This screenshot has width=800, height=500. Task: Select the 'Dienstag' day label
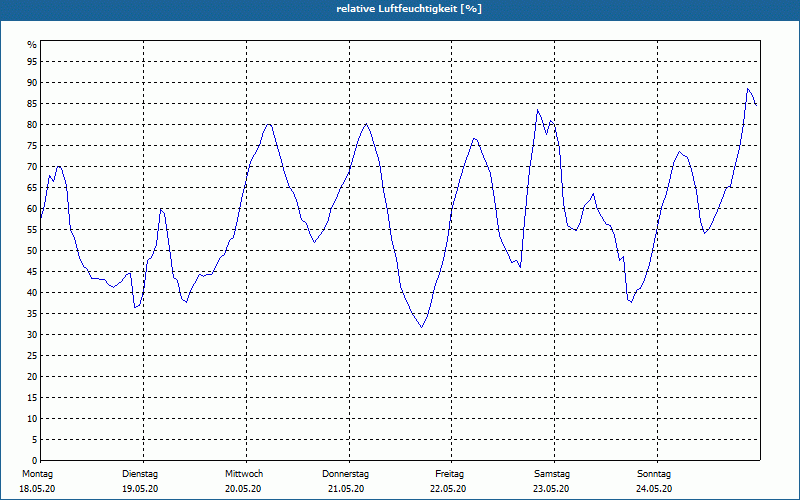[x=140, y=474]
